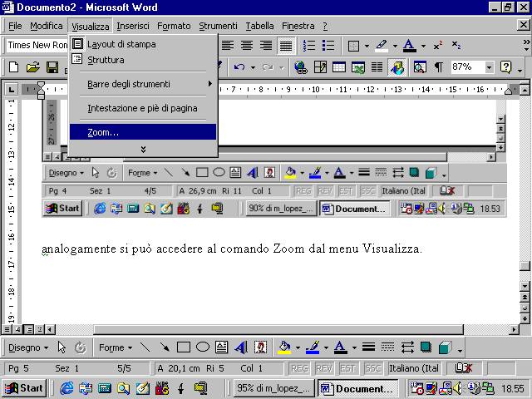Apply Fill Color bucket in bottom Drawing toolbar
The image size is (532, 399).
tap(284, 347)
